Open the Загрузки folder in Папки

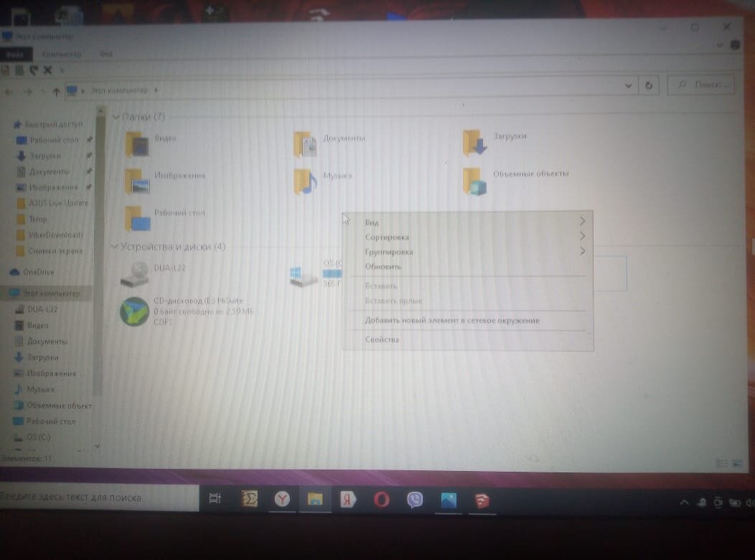(475, 143)
